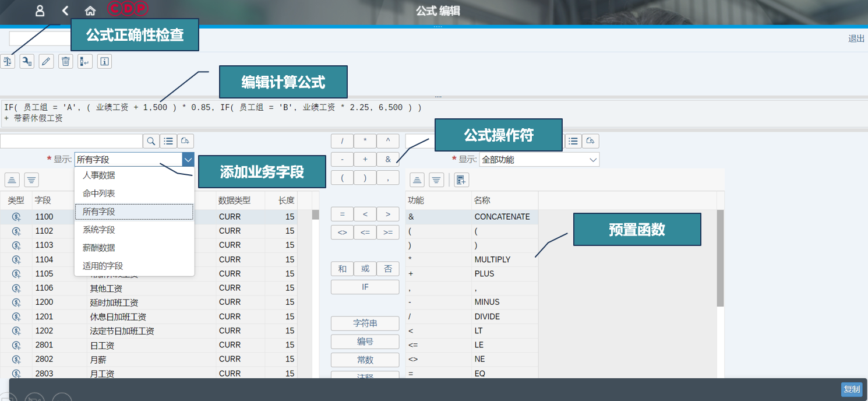Open the information icon on the toolbar
This screenshot has height=401, width=868.
[105, 61]
